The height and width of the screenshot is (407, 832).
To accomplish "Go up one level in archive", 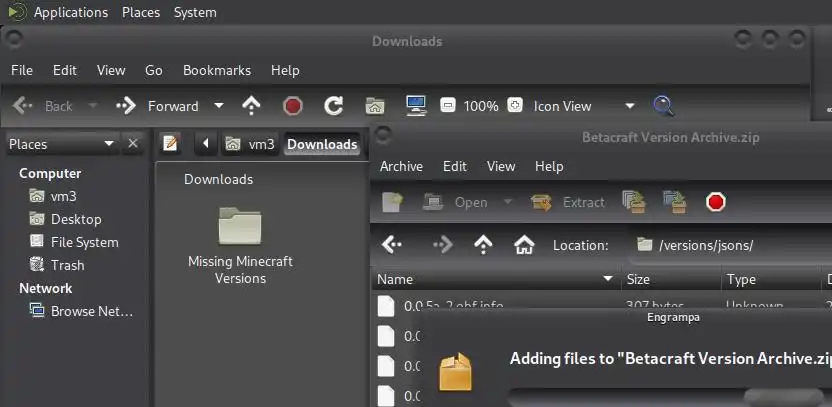I will (483, 245).
